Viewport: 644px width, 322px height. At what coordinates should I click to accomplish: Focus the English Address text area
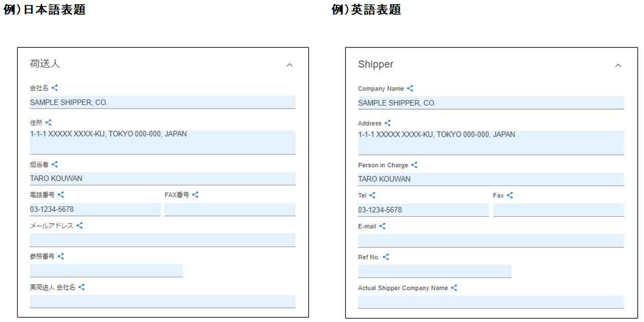(x=491, y=142)
